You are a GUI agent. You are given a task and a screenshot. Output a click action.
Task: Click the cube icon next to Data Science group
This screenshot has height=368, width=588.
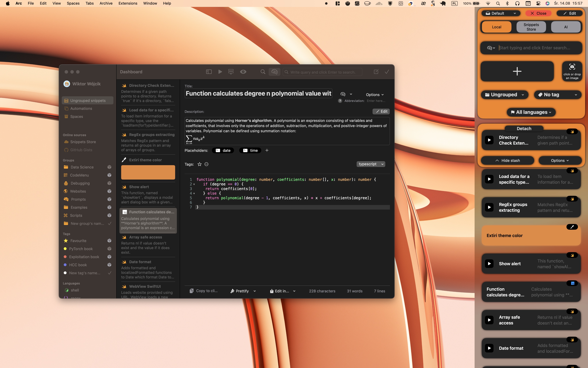(109, 167)
